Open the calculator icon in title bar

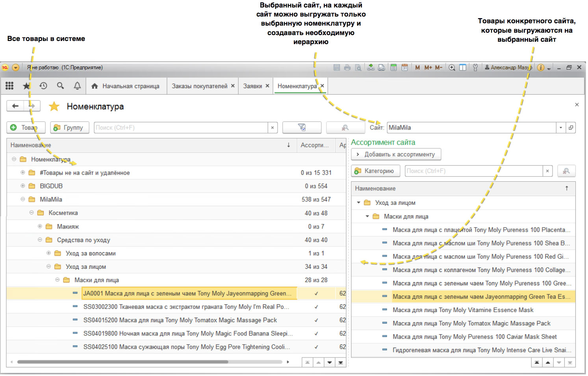click(x=393, y=67)
